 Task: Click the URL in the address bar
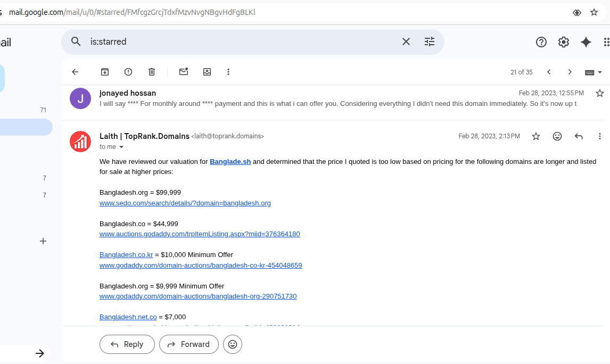132,12
